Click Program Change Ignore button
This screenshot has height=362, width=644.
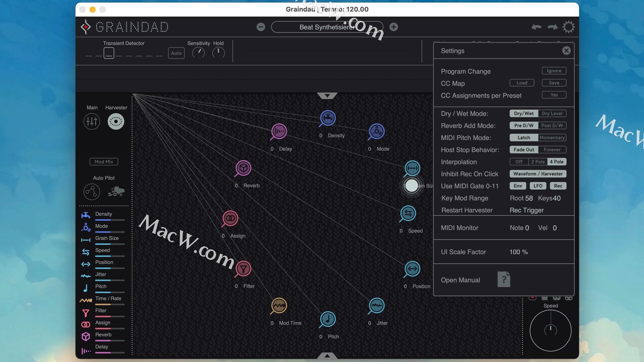click(x=554, y=71)
